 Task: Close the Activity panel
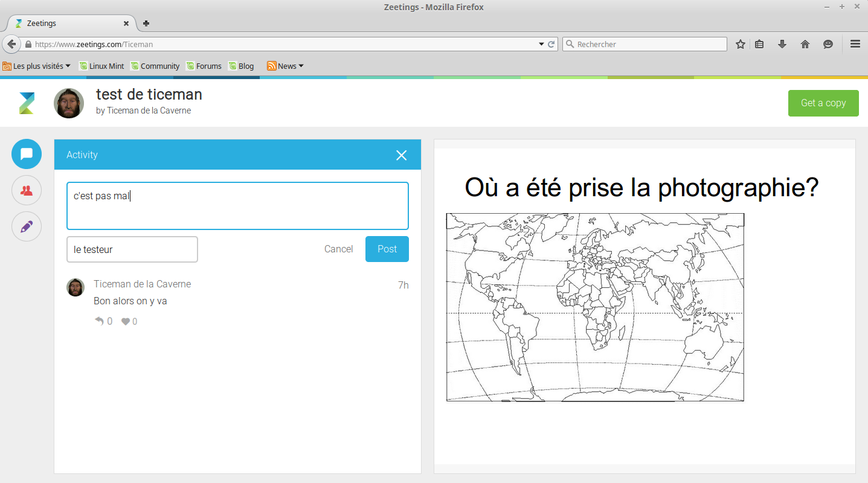401,155
